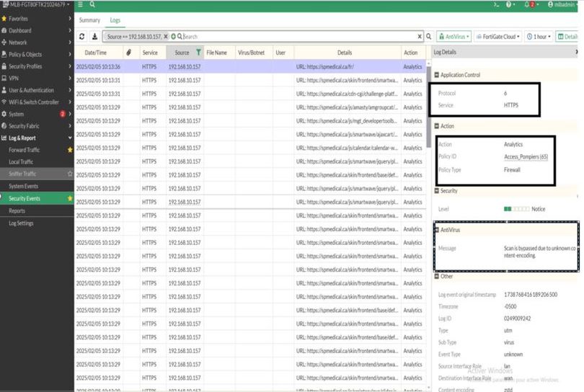Sort by the Date/Time column header

click(x=95, y=53)
